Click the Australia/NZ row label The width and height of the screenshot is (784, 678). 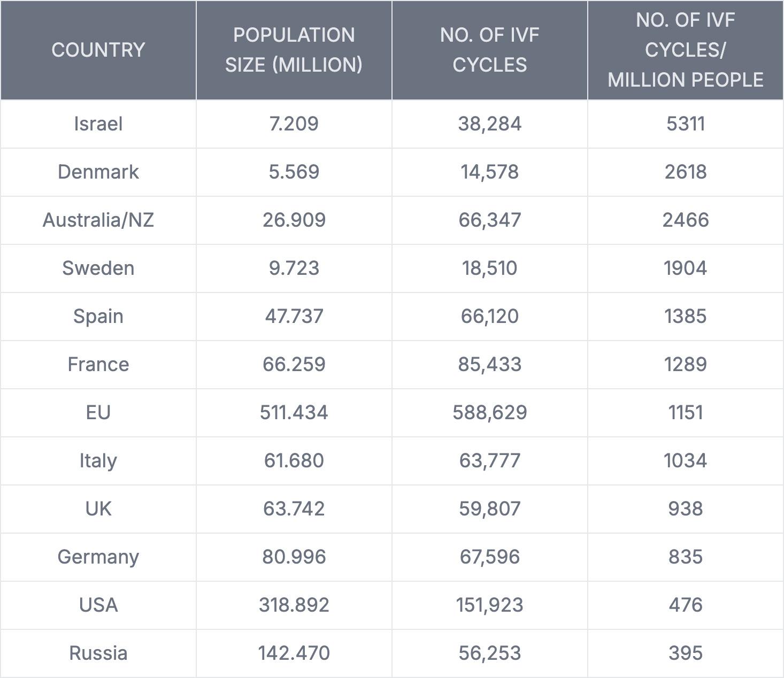pyautogui.click(x=98, y=220)
